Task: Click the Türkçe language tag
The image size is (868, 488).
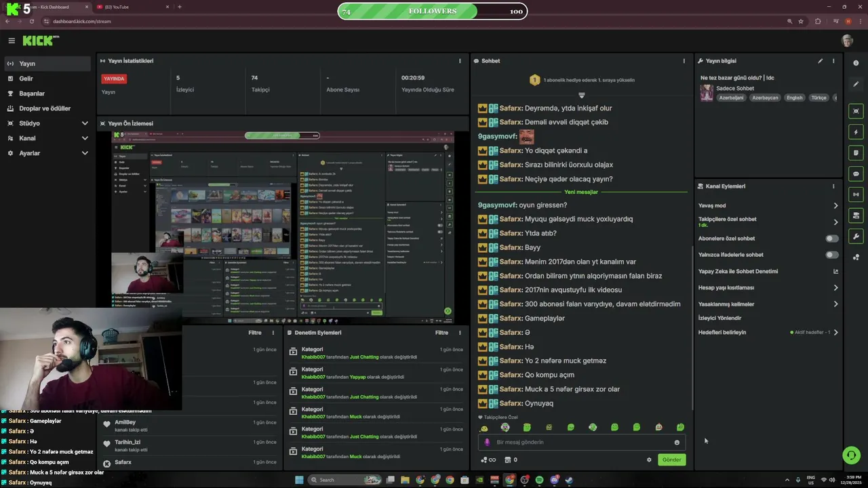Action: point(819,98)
